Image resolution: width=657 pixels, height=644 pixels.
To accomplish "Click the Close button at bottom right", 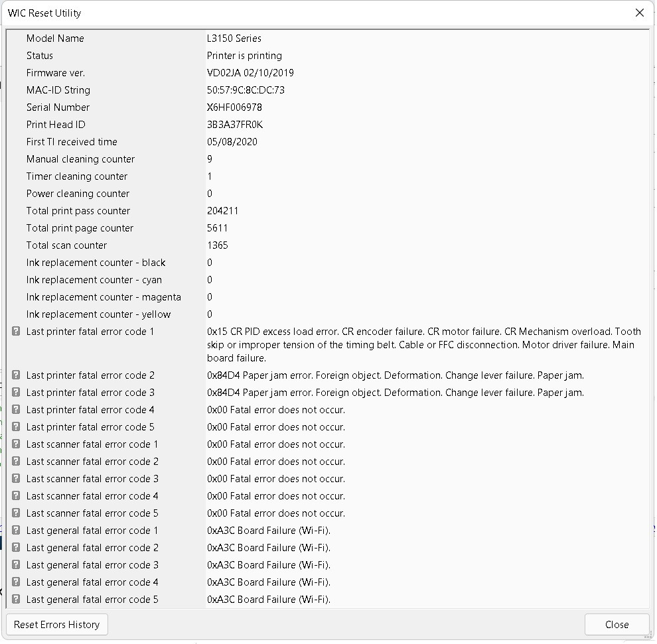I will [617, 625].
